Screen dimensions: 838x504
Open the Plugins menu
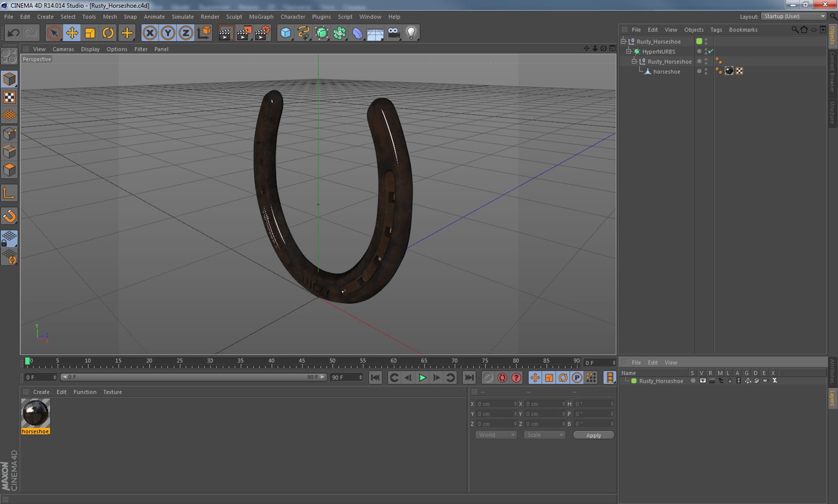click(321, 17)
